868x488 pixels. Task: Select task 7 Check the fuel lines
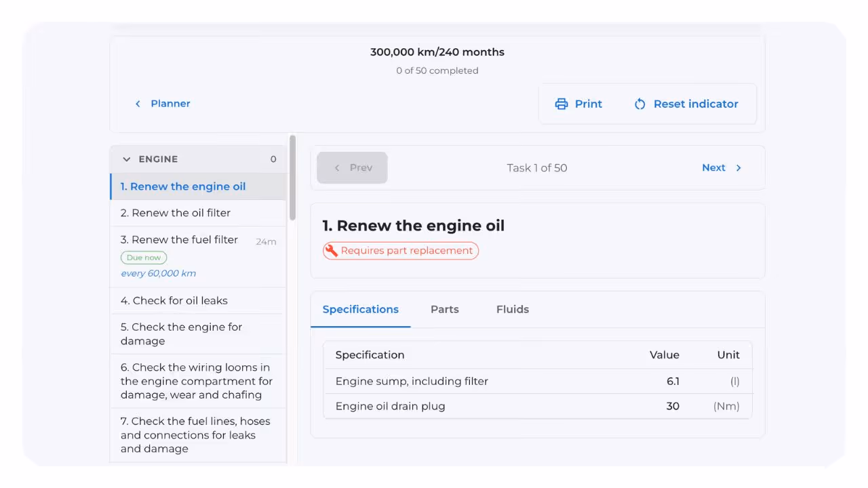(199, 435)
